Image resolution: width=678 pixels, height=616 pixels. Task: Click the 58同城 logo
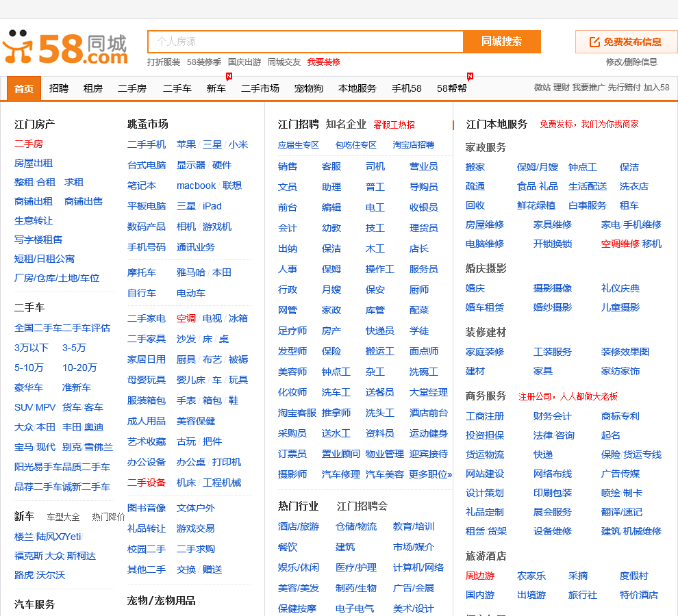pyautogui.click(x=65, y=47)
